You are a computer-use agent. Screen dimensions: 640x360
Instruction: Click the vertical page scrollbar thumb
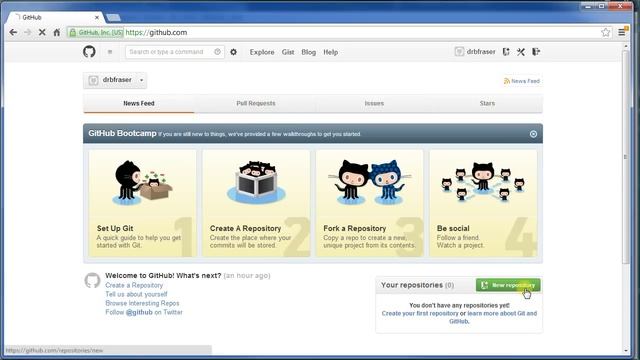coord(626,157)
